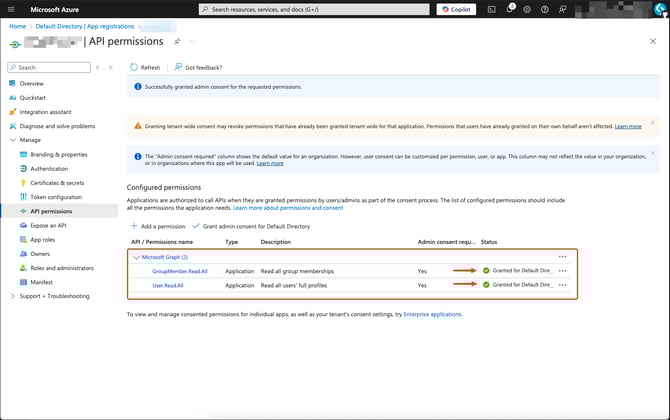Click Grant admin consent for Default Directory

[x=256, y=227]
